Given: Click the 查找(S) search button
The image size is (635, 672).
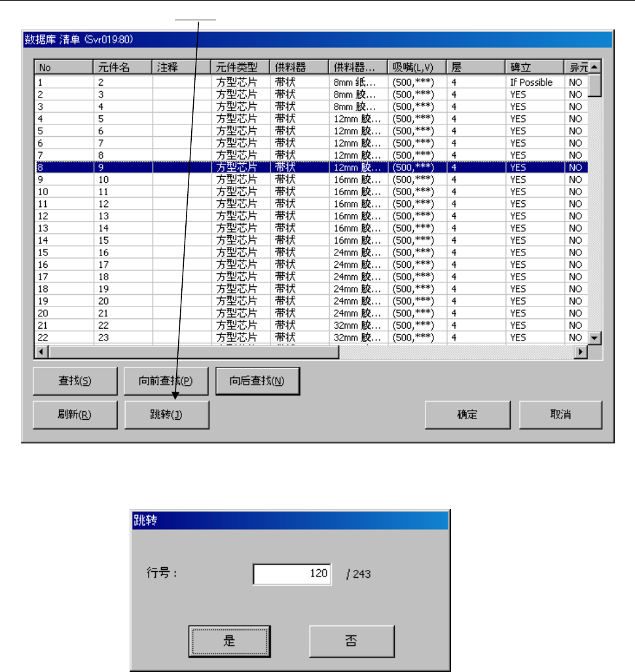Looking at the screenshot, I should pyautogui.click(x=75, y=381).
